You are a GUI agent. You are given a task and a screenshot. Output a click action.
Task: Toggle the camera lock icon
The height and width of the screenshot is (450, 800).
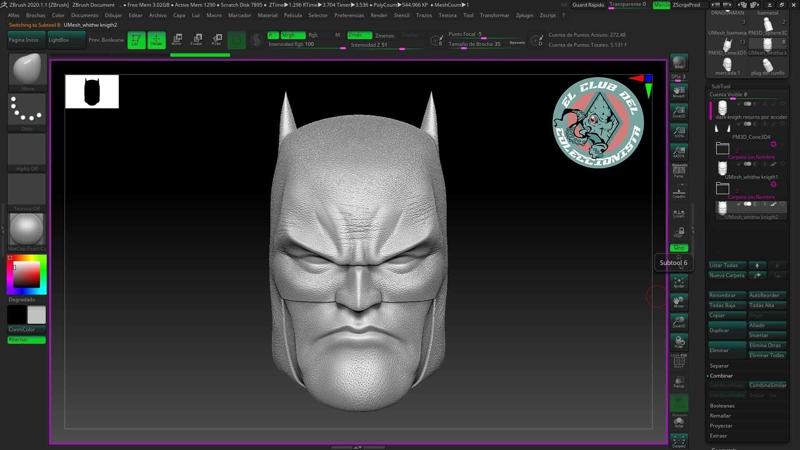(679, 233)
